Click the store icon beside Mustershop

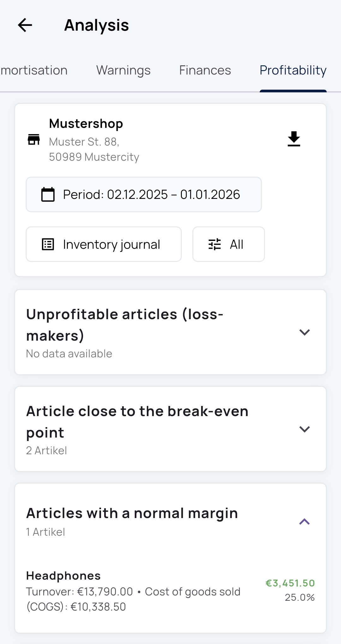(34, 139)
